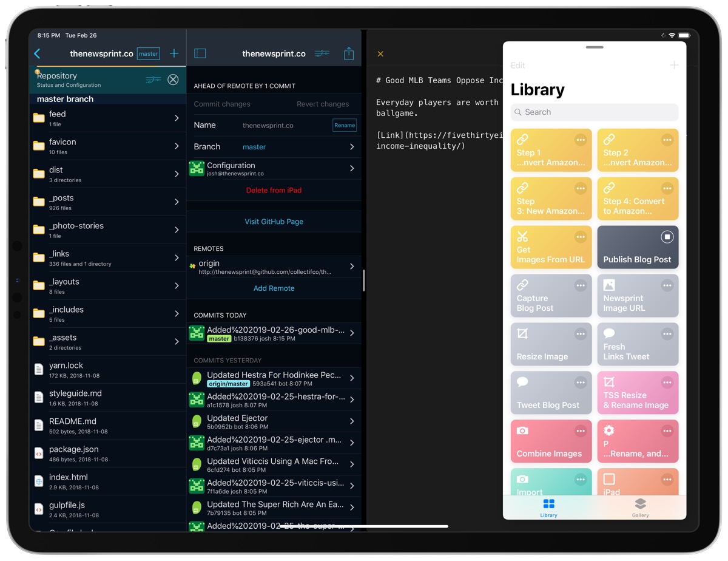Open more options on Get Images From URL
Viewport: 728px width, 561px height.
pos(581,237)
